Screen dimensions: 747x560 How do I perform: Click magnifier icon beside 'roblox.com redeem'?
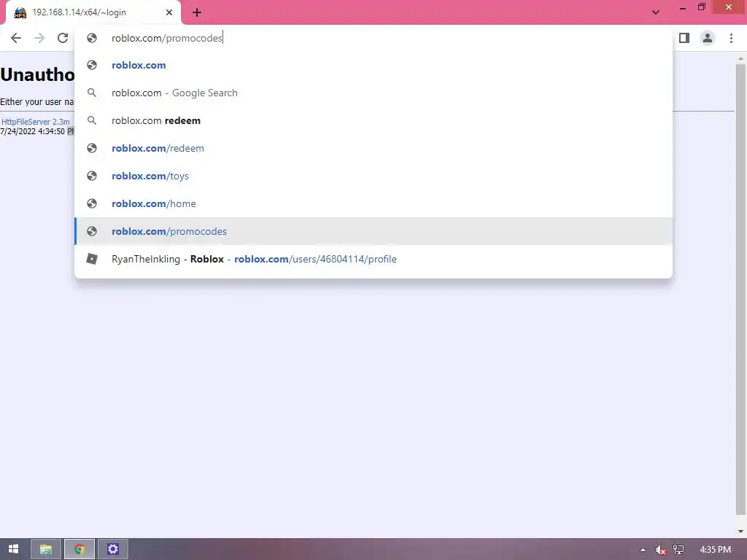pyautogui.click(x=92, y=120)
